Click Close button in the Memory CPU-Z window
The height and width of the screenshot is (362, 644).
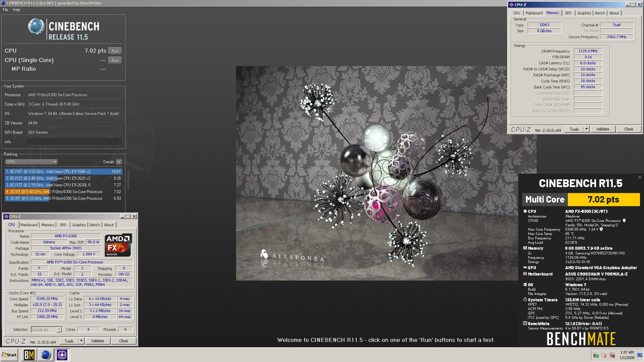[629, 129]
